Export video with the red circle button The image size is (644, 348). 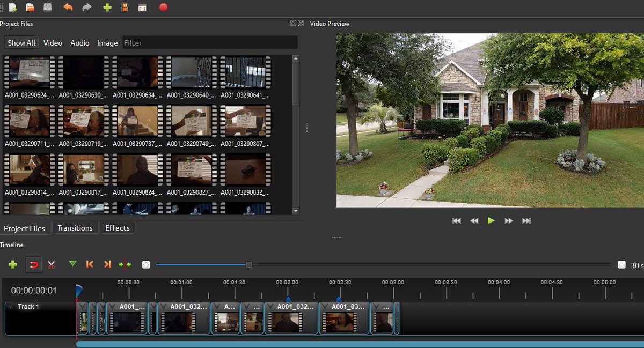point(164,8)
